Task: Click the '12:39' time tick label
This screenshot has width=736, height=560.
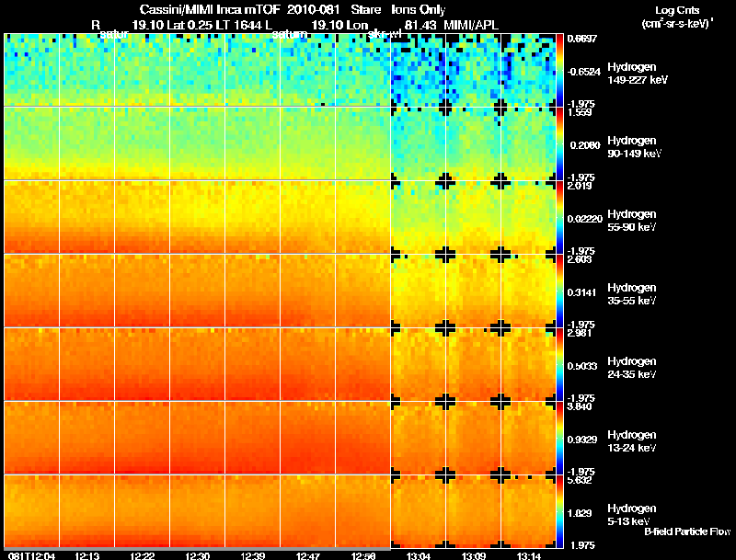Action: click(252, 555)
